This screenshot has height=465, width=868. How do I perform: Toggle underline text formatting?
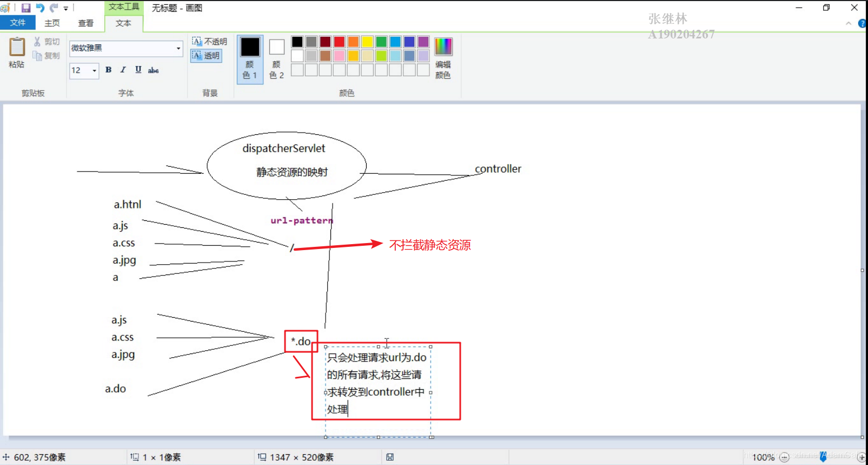pos(138,70)
